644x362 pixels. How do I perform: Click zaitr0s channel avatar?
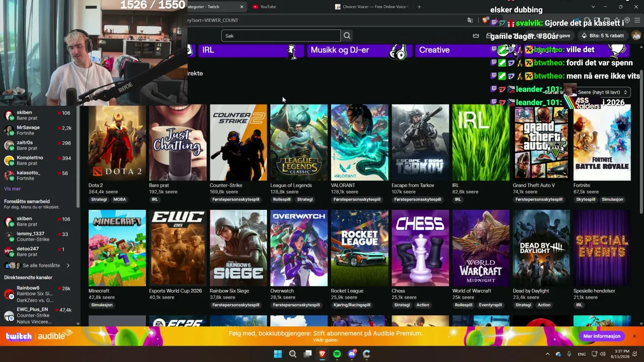pyautogui.click(x=9, y=146)
